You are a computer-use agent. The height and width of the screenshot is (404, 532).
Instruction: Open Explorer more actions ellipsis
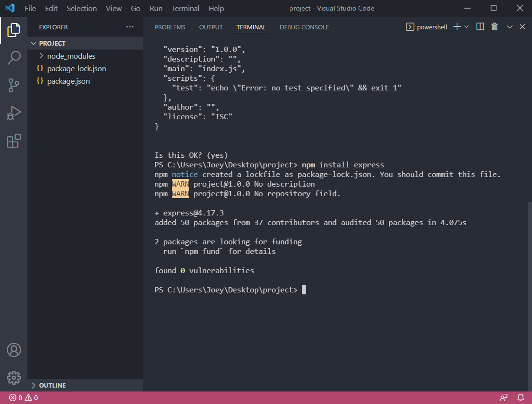click(x=130, y=27)
